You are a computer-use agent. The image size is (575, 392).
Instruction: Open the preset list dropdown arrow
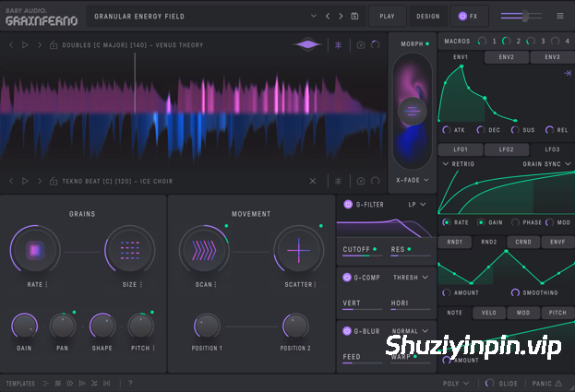(314, 16)
